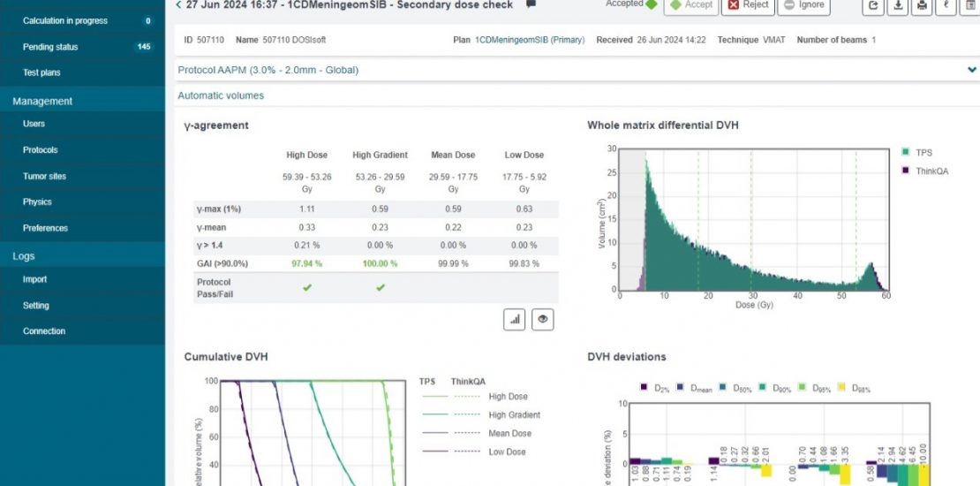
Task: Click γ-max value 1.11 for High Dose
Action: point(307,209)
